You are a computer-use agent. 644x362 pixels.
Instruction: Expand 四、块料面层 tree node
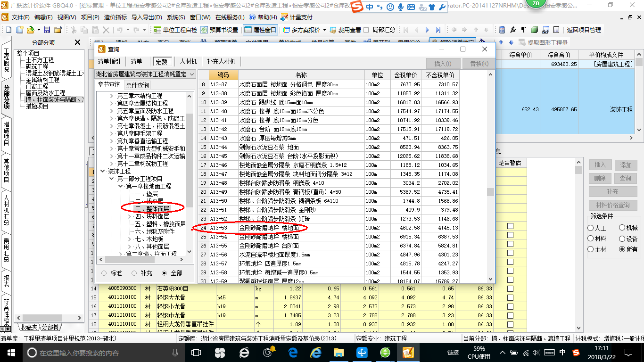point(130,216)
